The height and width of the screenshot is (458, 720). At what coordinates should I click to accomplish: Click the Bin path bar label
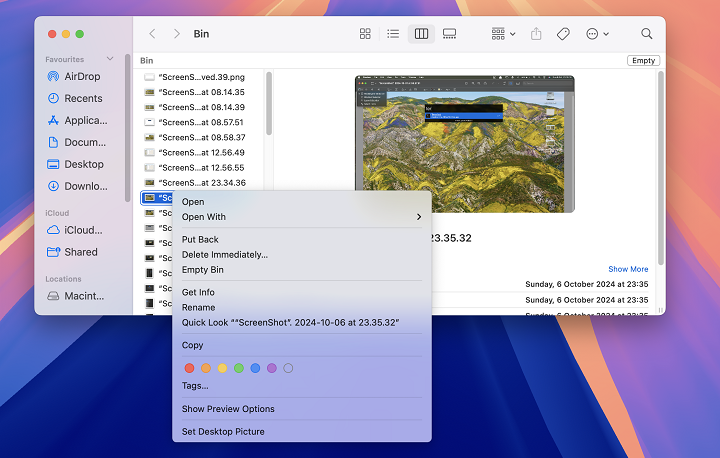pyautogui.click(x=147, y=60)
